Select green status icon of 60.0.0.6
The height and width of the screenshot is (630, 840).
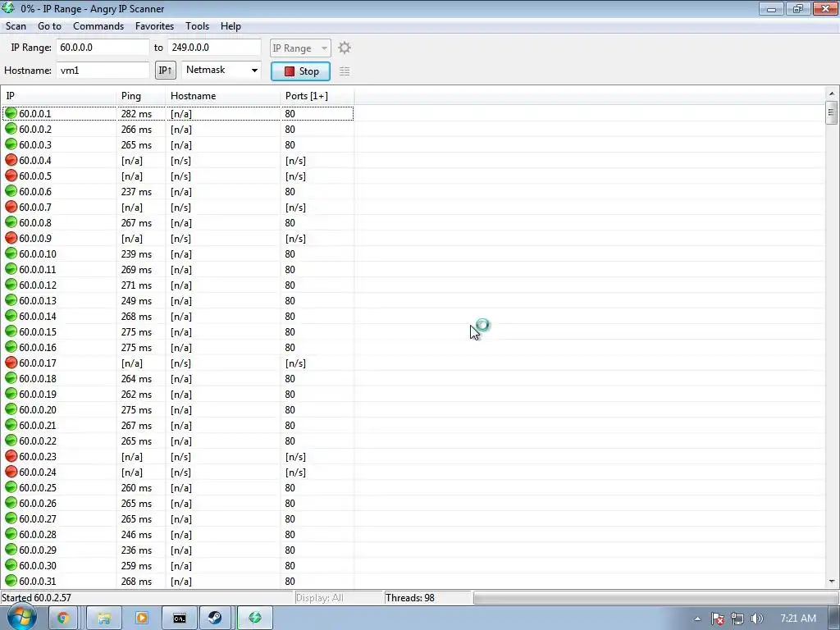coord(11,191)
